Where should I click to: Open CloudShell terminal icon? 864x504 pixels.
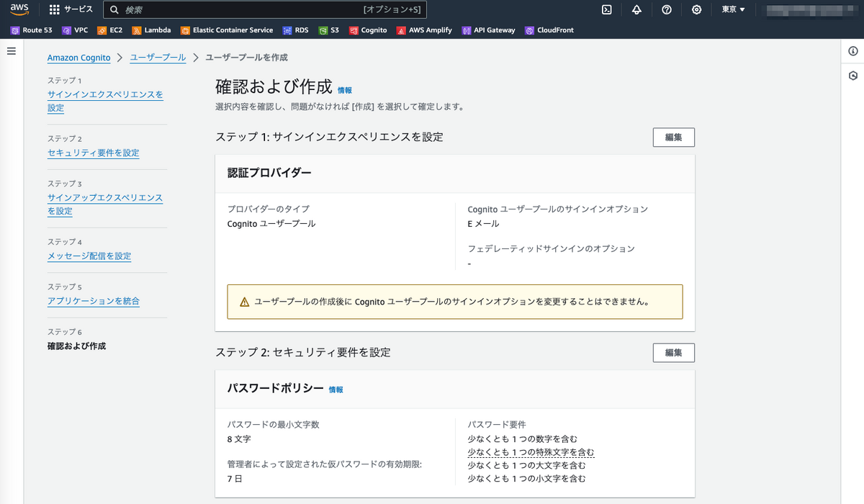[x=607, y=9]
